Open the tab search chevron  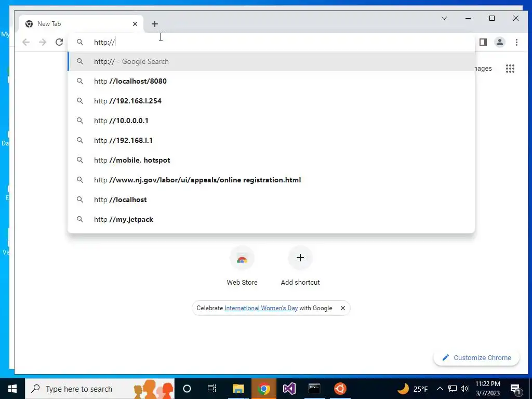pyautogui.click(x=444, y=18)
